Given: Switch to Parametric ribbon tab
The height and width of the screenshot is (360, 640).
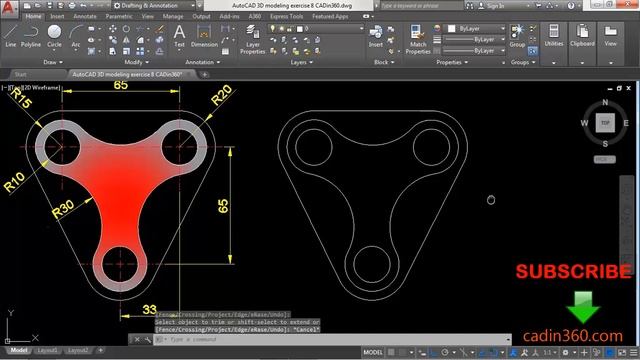Looking at the screenshot, I should [119, 16].
